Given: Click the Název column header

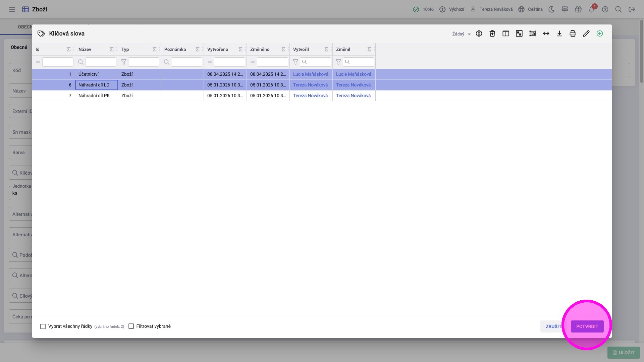Looking at the screenshot, I should click(85, 49).
